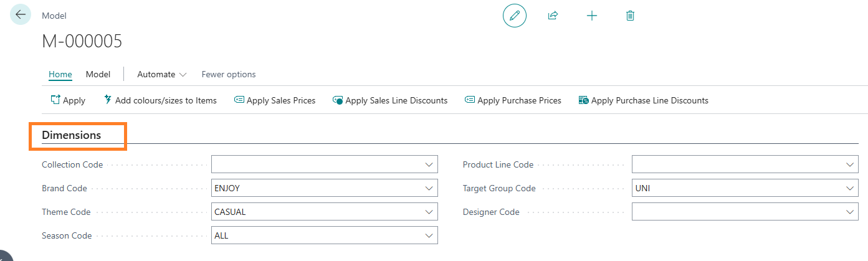This screenshot has width=868, height=261.
Task: Click Add colours/sizes to Items
Action: point(160,100)
